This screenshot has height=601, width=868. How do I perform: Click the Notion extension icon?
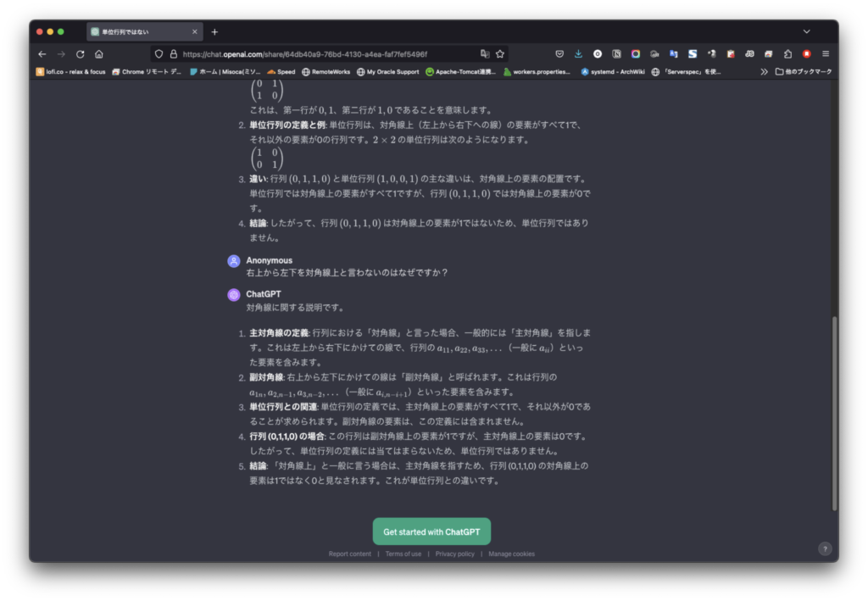tap(617, 53)
